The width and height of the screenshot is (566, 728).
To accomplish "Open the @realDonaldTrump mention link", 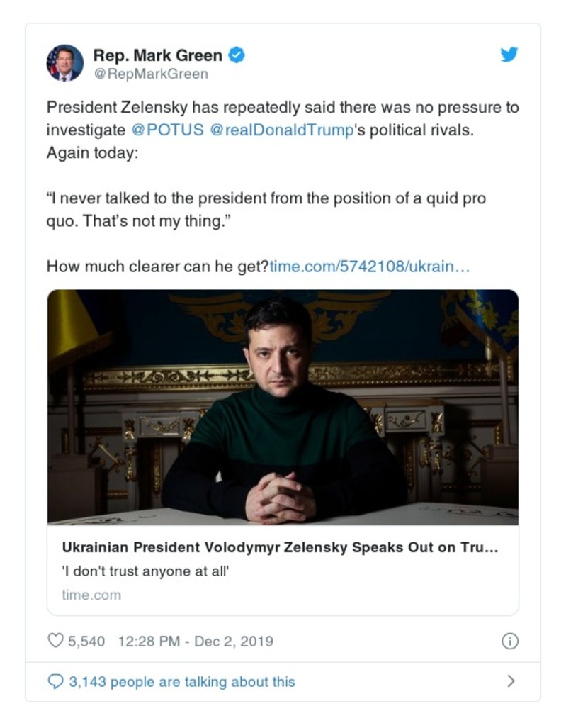I will coord(281,130).
